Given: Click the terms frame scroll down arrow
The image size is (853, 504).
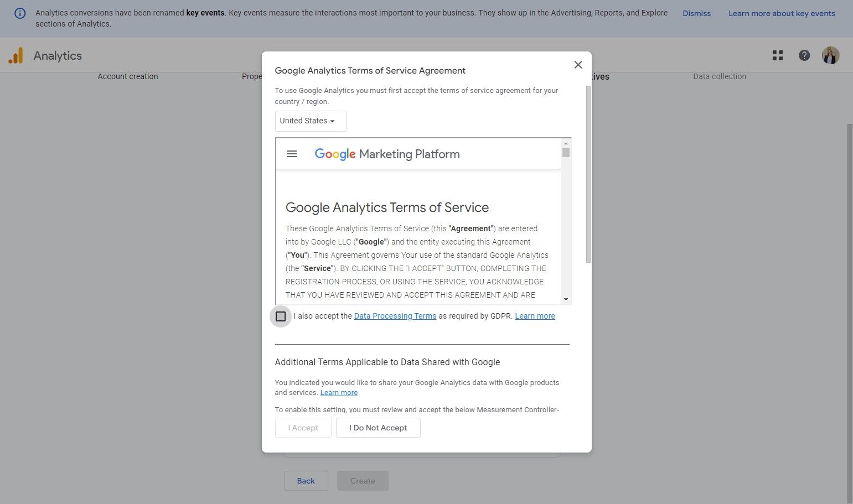Looking at the screenshot, I should tap(566, 299).
